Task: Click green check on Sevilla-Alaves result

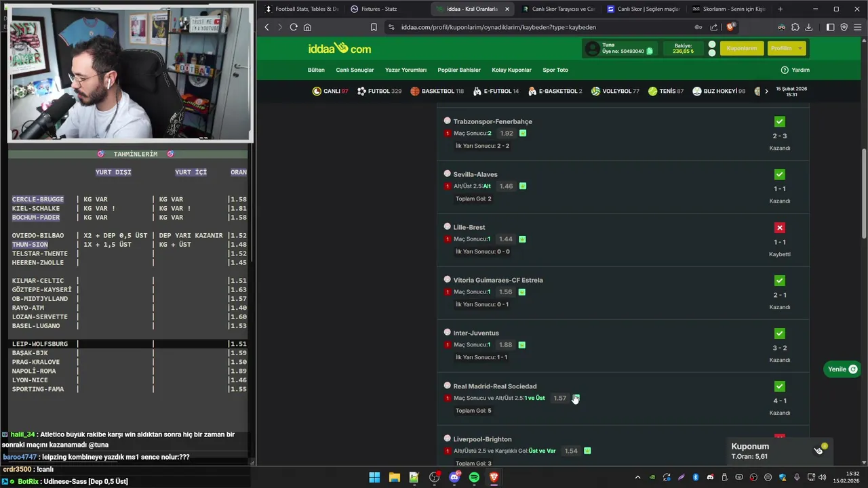Action: tap(780, 174)
